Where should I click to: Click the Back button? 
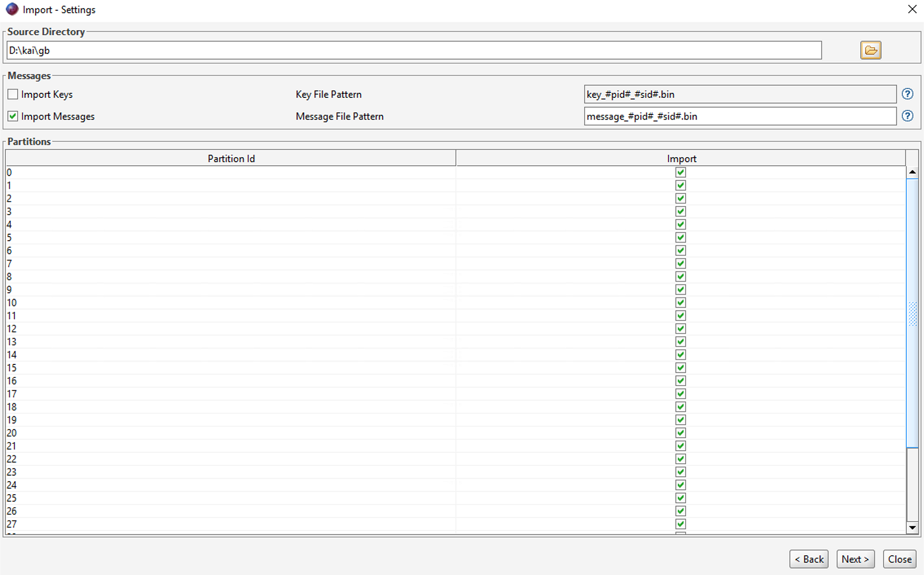click(808, 559)
